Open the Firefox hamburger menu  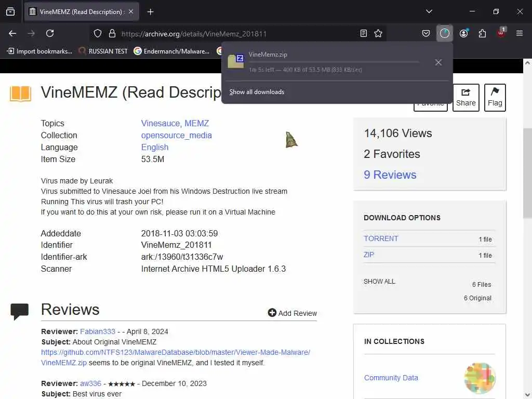(520, 33)
